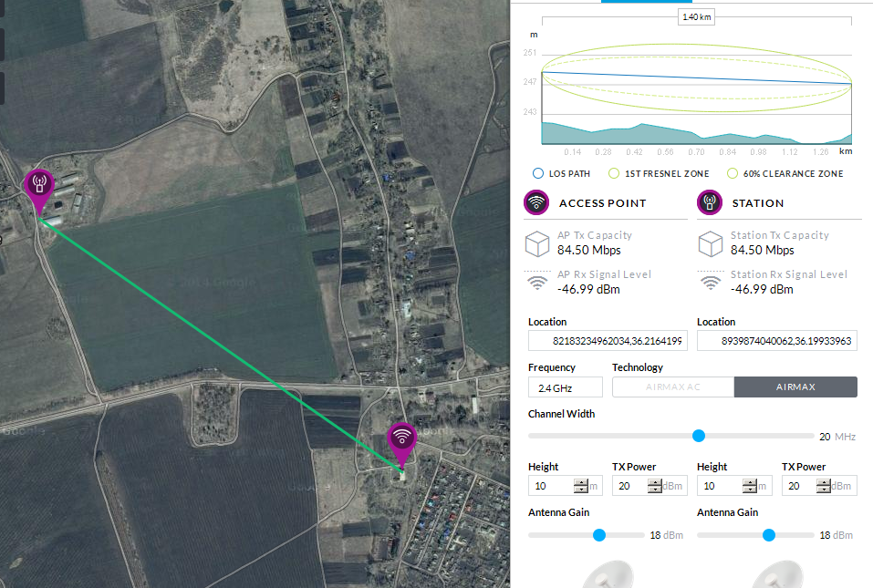Switch technology to AIRMAX AC
873x588 pixels.
point(673,387)
